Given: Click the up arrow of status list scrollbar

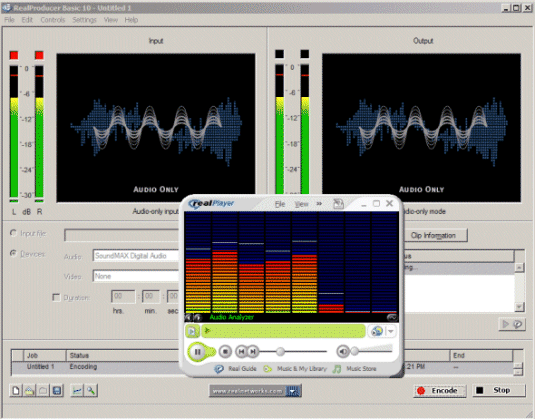Looking at the screenshot, I should coord(519,268).
